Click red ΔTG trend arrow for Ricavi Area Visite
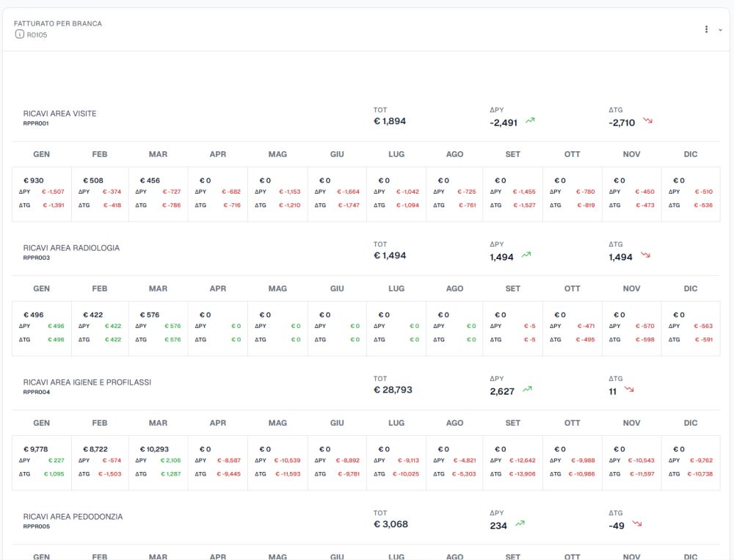The height and width of the screenshot is (560, 734). point(648,121)
